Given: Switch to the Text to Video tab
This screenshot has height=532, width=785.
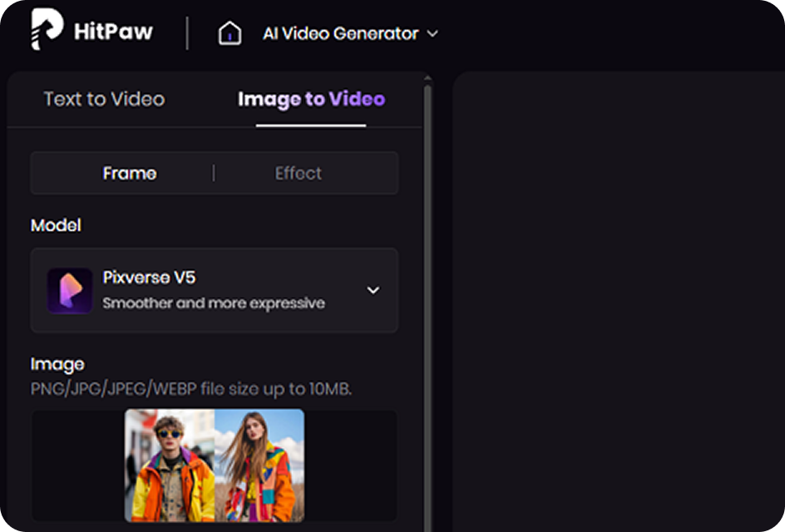Looking at the screenshot, I should point(104,99).
